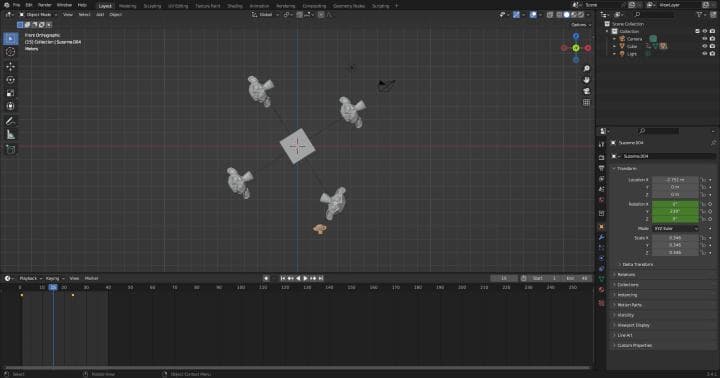The image size is (720, 378).
Task: Jump to the timeline start frame
Action: (283, 278)
